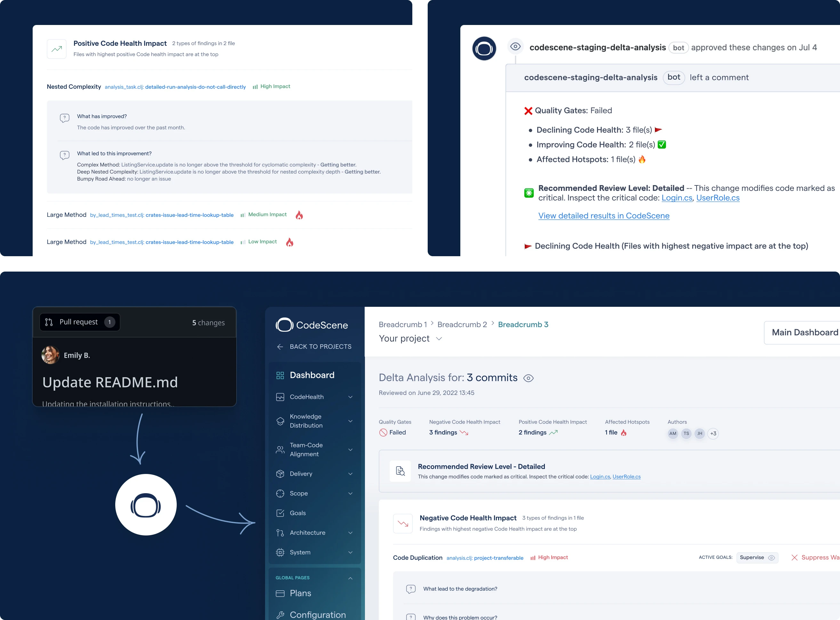
Task: Click the Architecture branch icon
Action: [280, 533]
